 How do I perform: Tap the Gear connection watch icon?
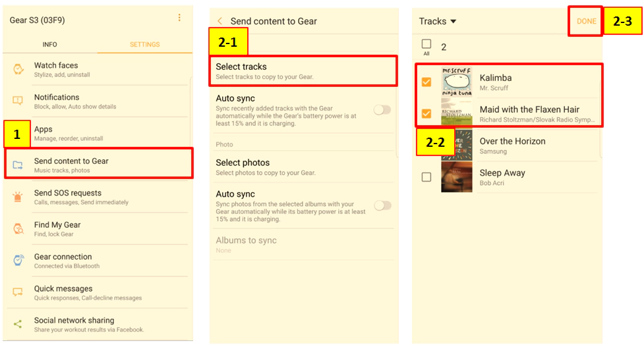coord(18,260)
